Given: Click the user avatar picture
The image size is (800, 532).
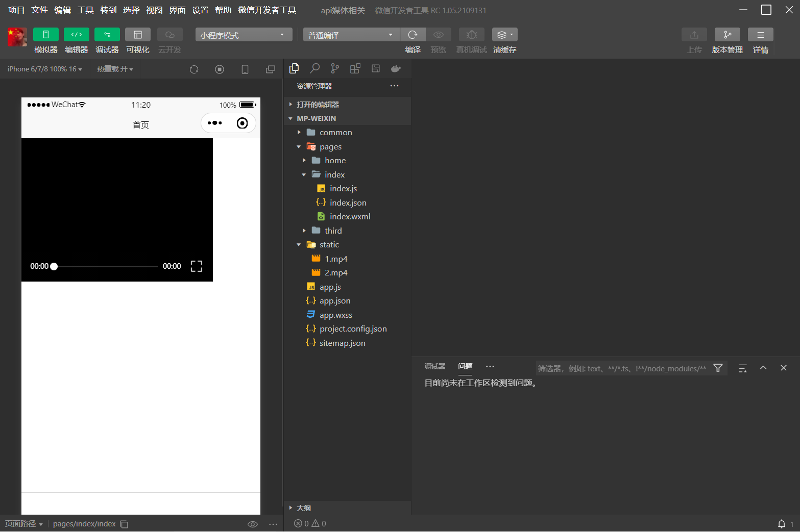Looking at the screenshot, I should (17, 37).
